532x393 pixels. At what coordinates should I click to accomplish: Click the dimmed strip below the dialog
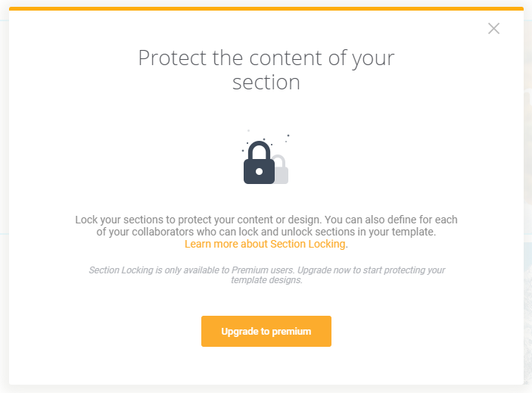266,389
